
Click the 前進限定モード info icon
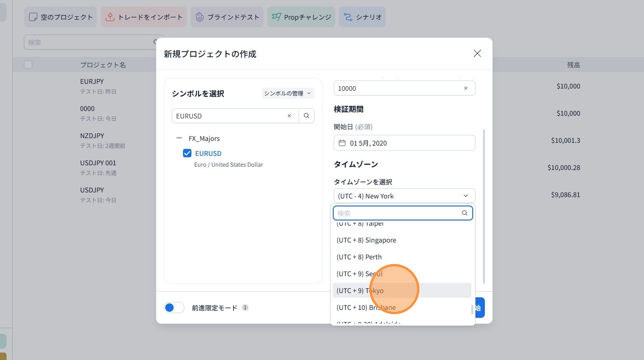(245, 308)
